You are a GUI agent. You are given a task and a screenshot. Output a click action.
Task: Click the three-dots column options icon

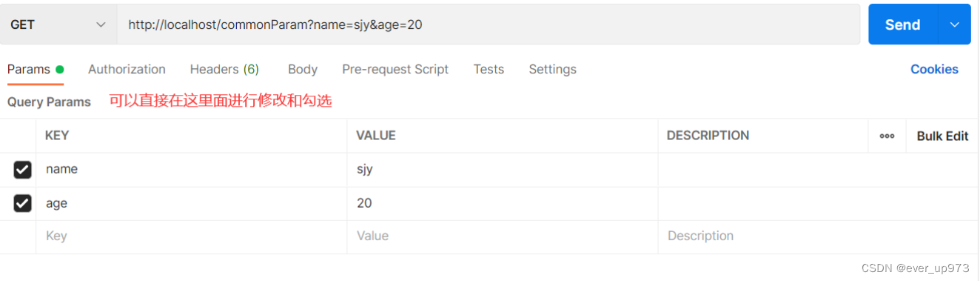[887, 136]
